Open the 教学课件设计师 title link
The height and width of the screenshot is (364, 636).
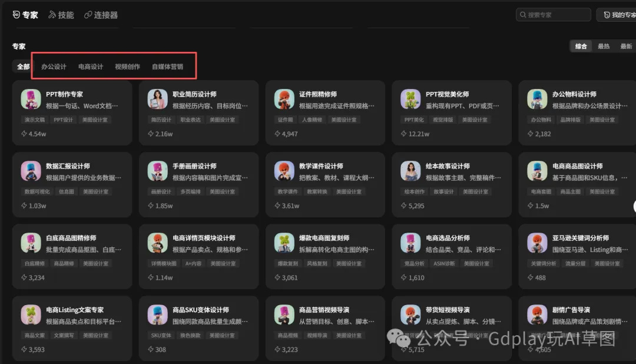(321, 166)
